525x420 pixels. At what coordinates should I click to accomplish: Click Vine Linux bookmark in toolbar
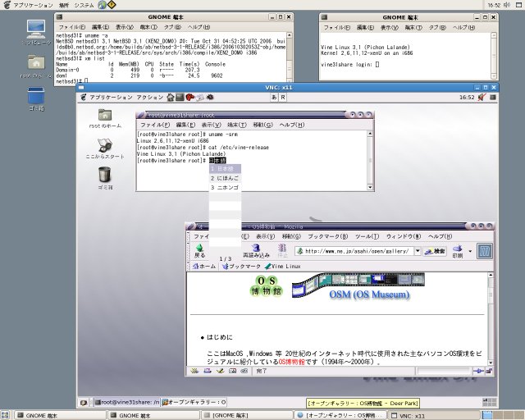pos(282,267)
